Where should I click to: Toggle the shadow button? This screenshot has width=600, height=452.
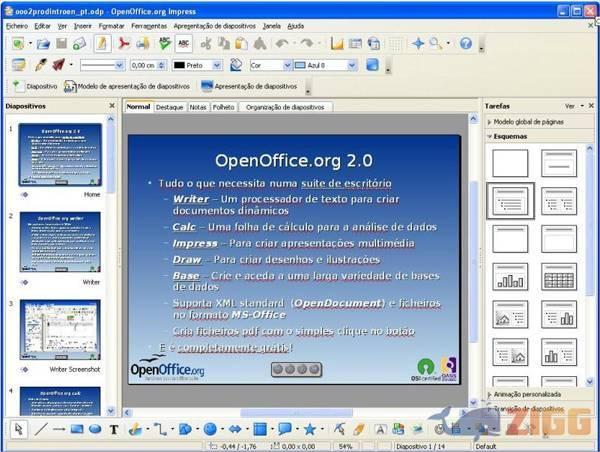point(372,65)
